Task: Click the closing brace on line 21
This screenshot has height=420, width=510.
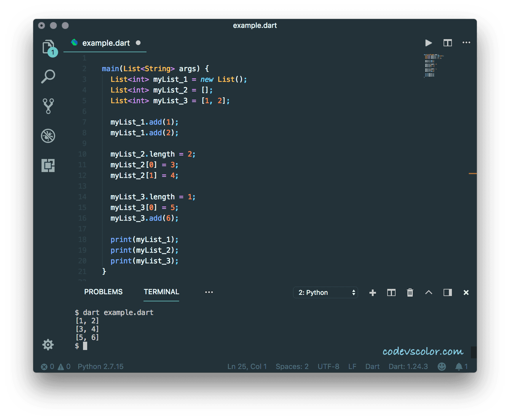Action: click(104, 271)
